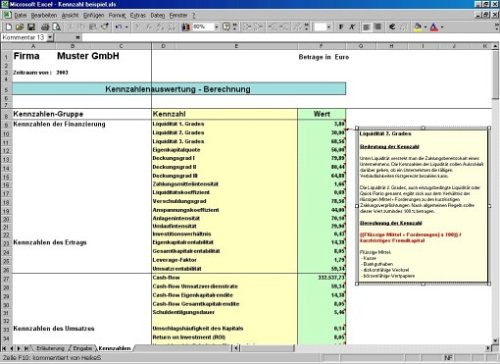Open the Fill Color palette dropdown arrow

click(x=425, y=27)
